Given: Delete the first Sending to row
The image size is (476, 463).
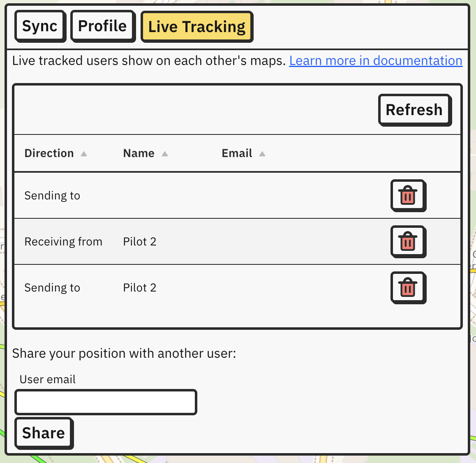Looking at the screenshot, I should (x=408, y=196).
